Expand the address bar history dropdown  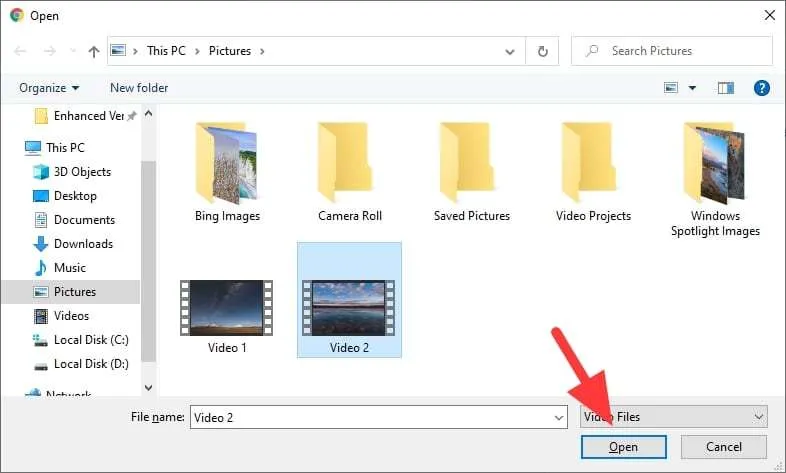[x=510, y=51]
